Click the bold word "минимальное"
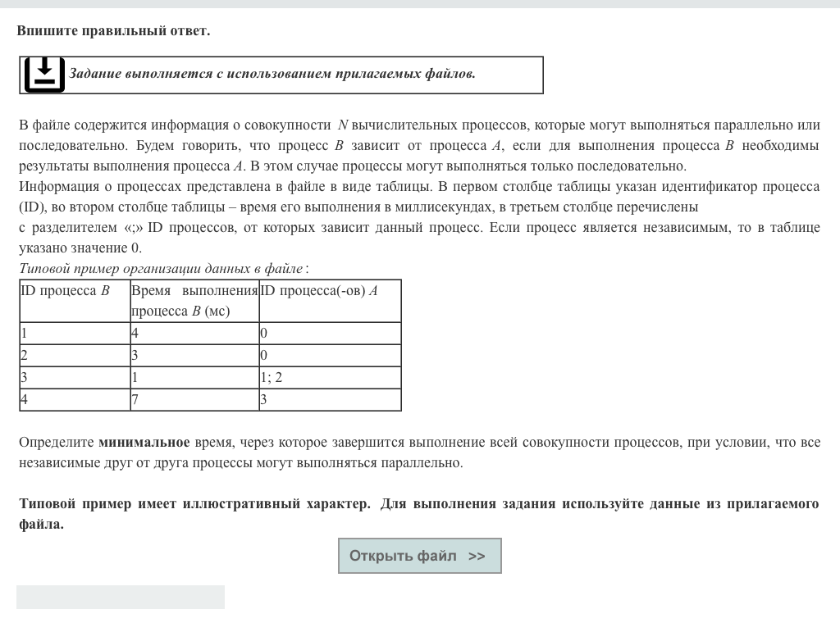This screenshot has height=632, width=840. click(144, 443)
